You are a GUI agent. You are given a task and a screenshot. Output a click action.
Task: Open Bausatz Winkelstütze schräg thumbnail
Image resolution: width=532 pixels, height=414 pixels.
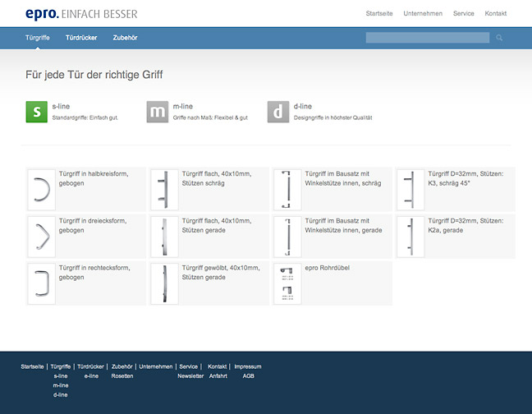287,190
